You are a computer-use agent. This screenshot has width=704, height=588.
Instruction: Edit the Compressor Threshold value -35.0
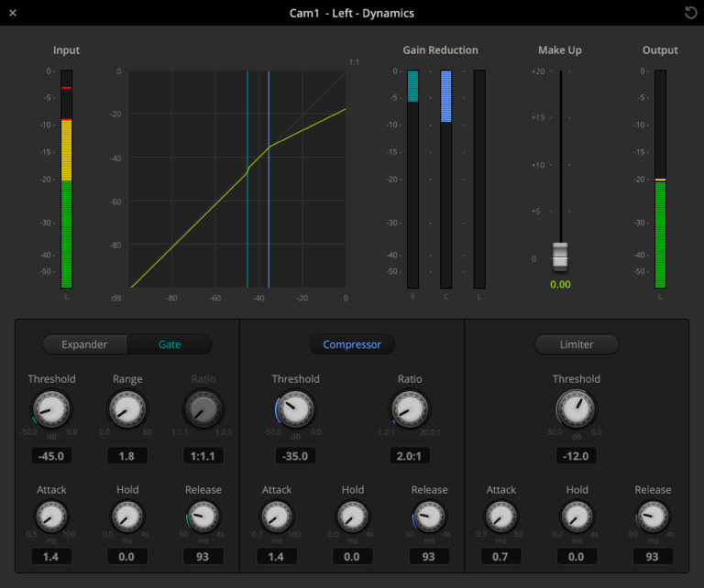(295, 456)
